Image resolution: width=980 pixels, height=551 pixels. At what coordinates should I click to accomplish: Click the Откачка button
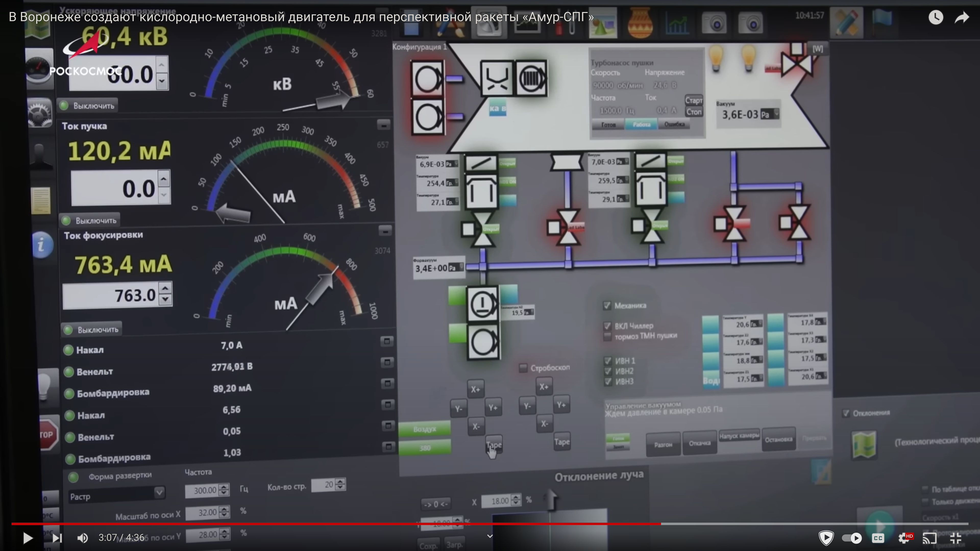click(700, 443)
